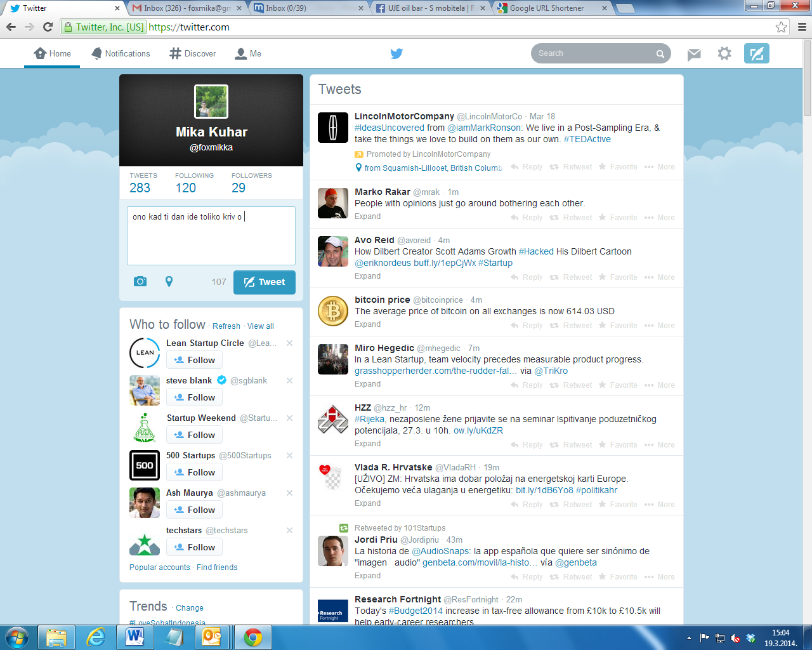Dismiss Lean Startup Circle suggestion
This screenshot has width=812, height=650.
click(289, 343)
